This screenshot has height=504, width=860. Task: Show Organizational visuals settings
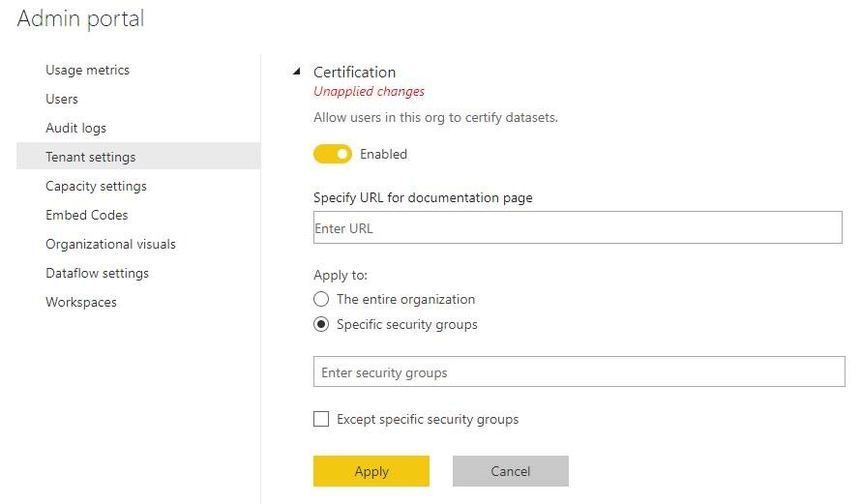[x=110, y=244]
